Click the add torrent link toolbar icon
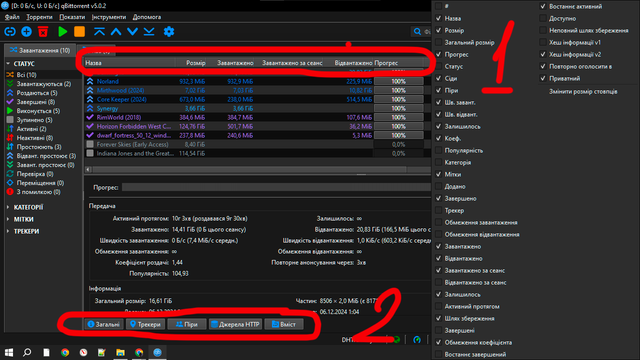640x360 pixels. [10, 31]
